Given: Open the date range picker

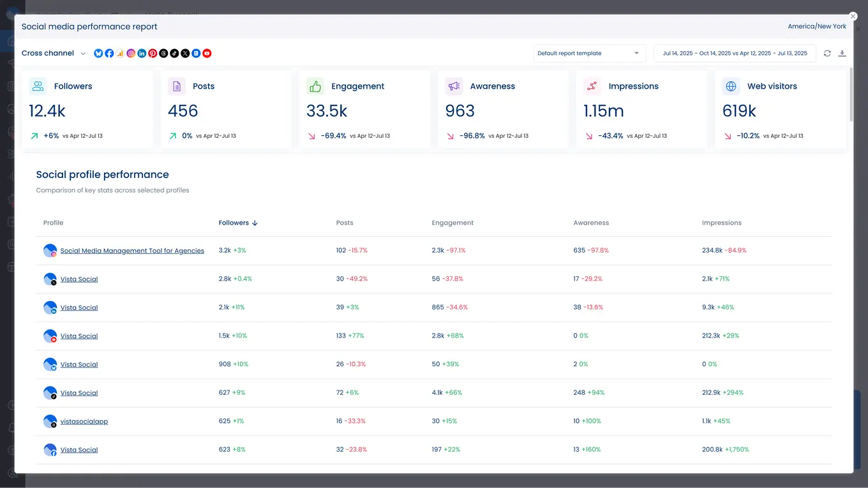Looking at the screenshot, I should point(734,54).
